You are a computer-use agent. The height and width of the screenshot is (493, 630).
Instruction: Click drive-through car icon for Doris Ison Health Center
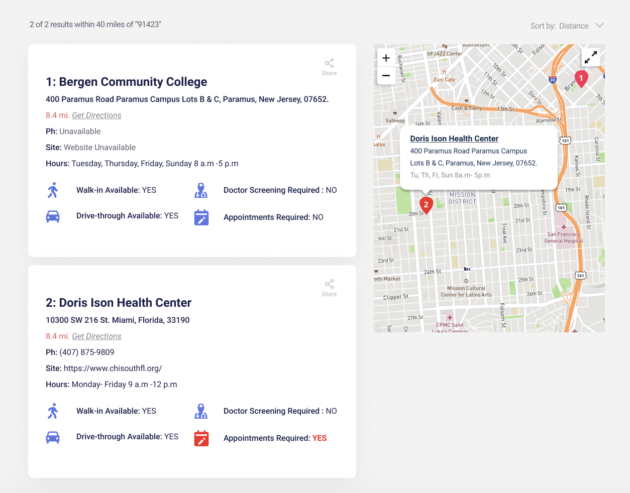[x=53, y=438]
